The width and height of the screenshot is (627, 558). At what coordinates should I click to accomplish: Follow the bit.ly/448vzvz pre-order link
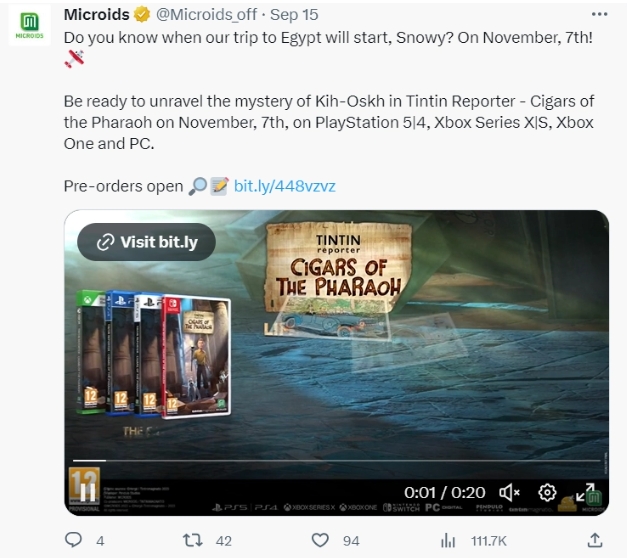click(x=284, y=186)
